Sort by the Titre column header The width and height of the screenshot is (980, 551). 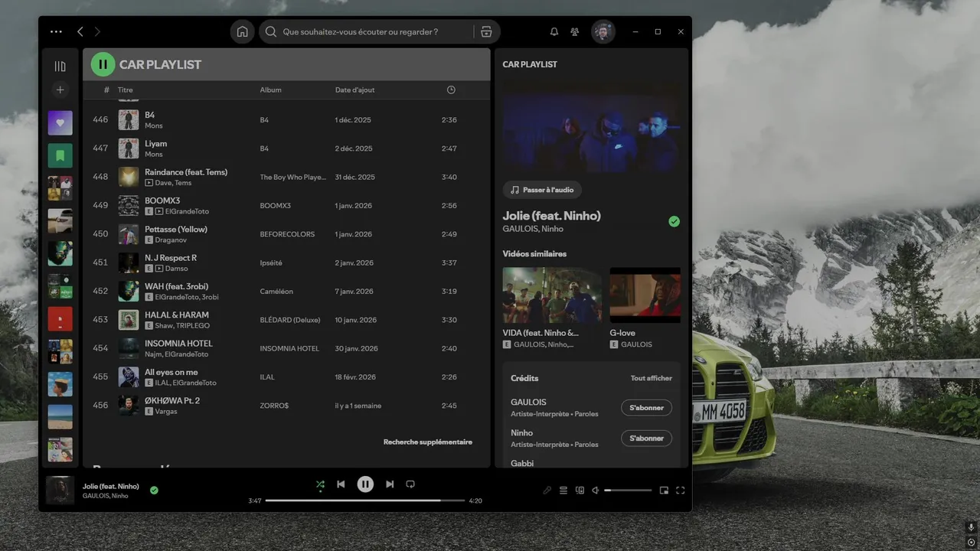[125, 90]
